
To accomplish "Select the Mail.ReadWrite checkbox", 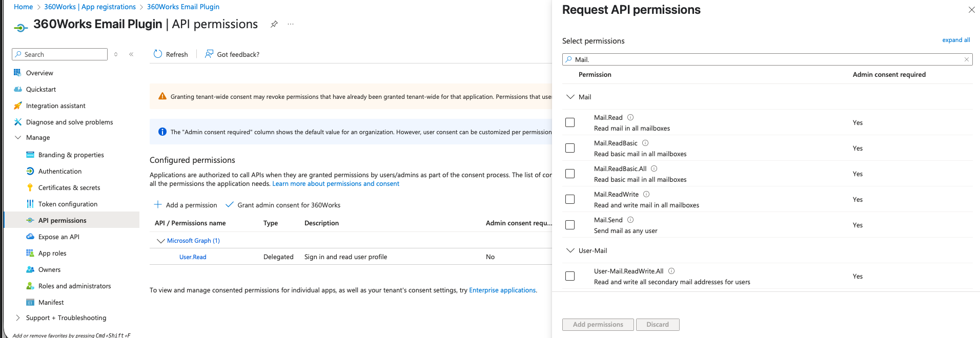I will 570,199.
